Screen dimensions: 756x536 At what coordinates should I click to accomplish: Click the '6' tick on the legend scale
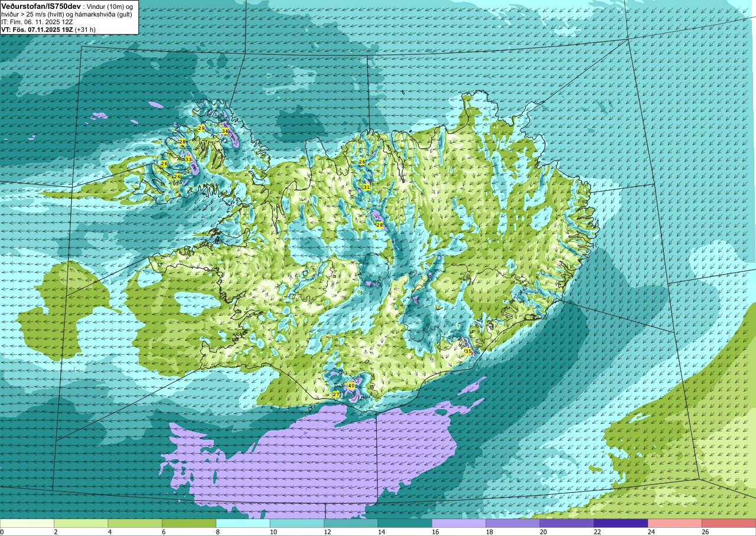coord(162,532)
